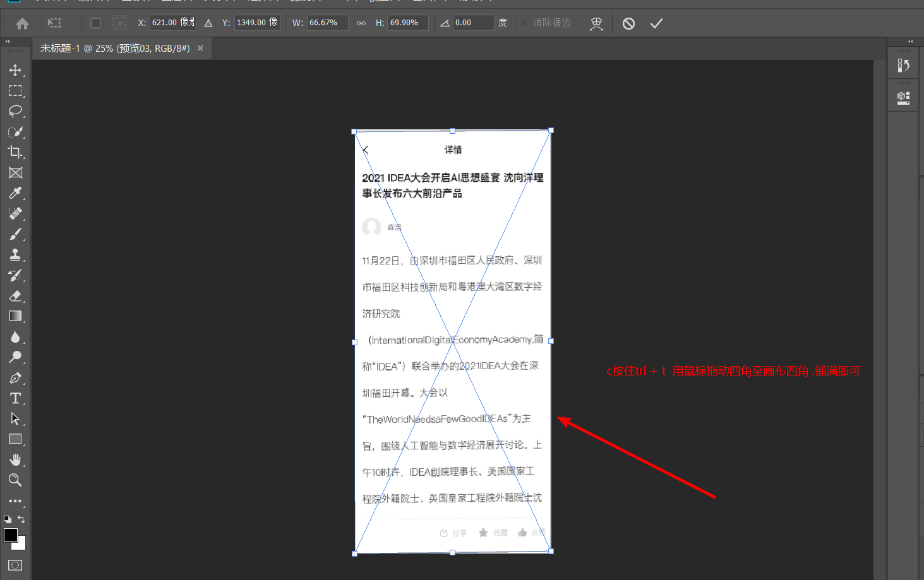Open the tool preset dropdown arrow

pyautogui.click(x=71, y=23)
